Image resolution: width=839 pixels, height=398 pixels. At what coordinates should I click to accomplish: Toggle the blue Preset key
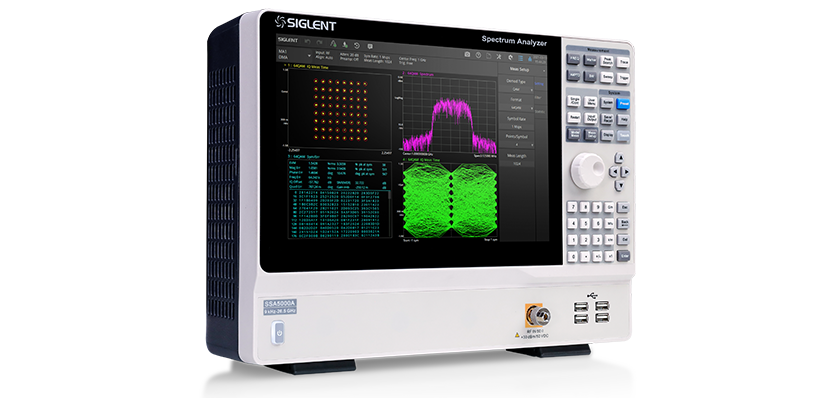[623, 103]
